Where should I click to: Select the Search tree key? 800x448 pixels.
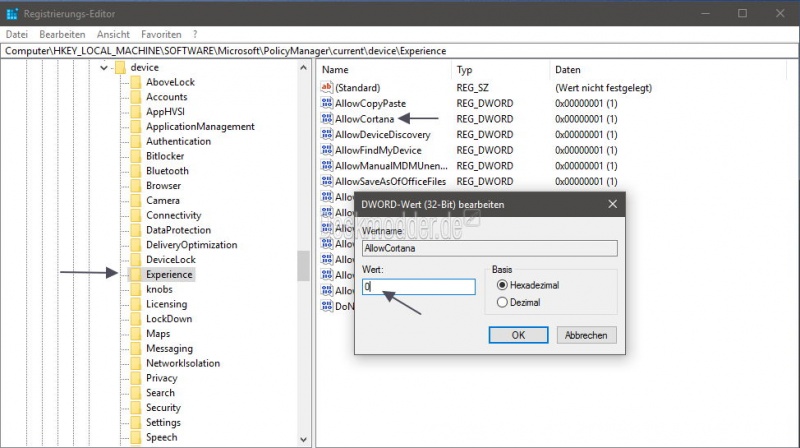[160, 393]
